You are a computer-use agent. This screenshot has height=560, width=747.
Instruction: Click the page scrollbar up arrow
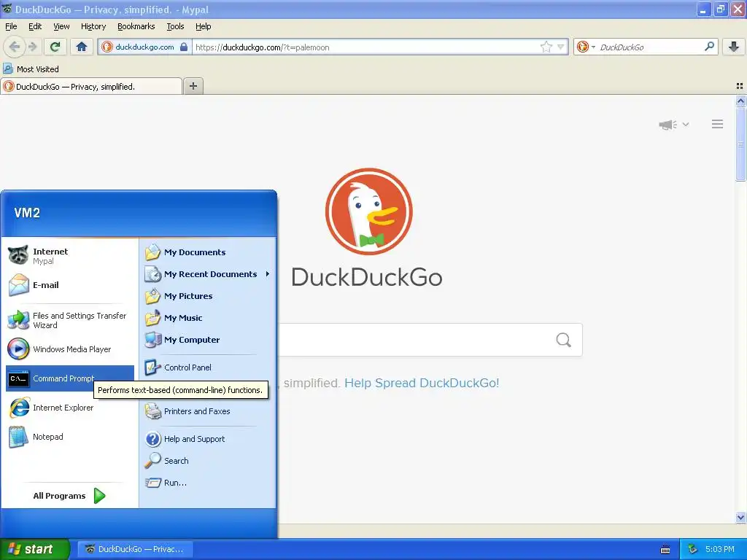pyautogui.click(x=740, y=101)
